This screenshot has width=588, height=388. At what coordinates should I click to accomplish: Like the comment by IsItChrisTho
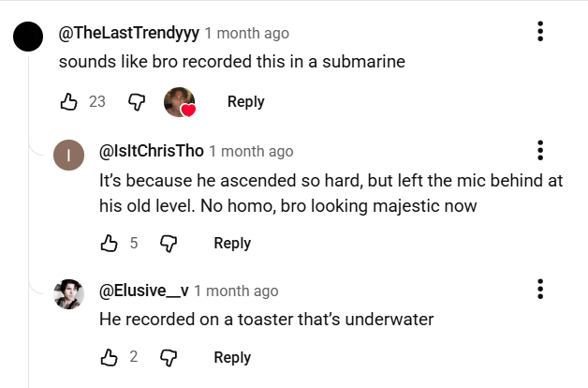109,244
